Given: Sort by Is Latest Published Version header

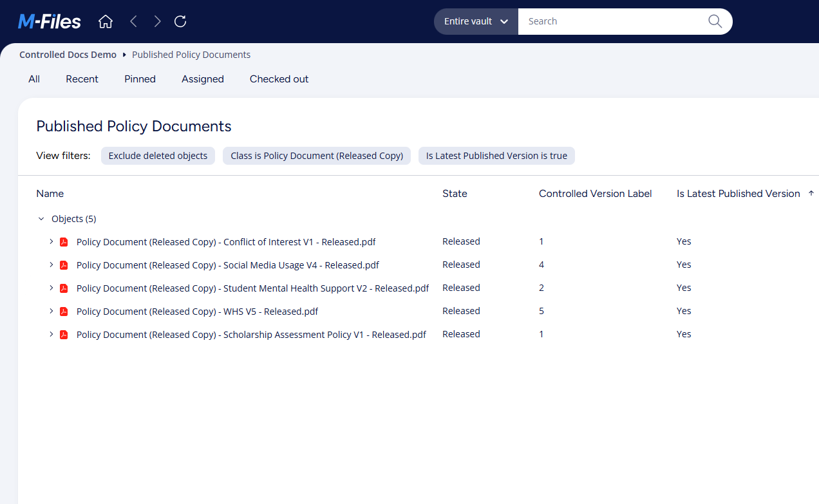Looking at the screenshot, I should [x=739, y=194].
